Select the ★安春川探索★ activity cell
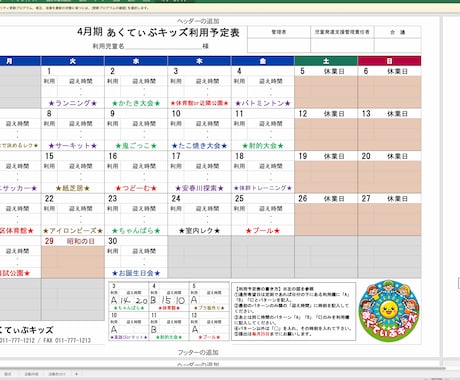 [x=199, y=188]
